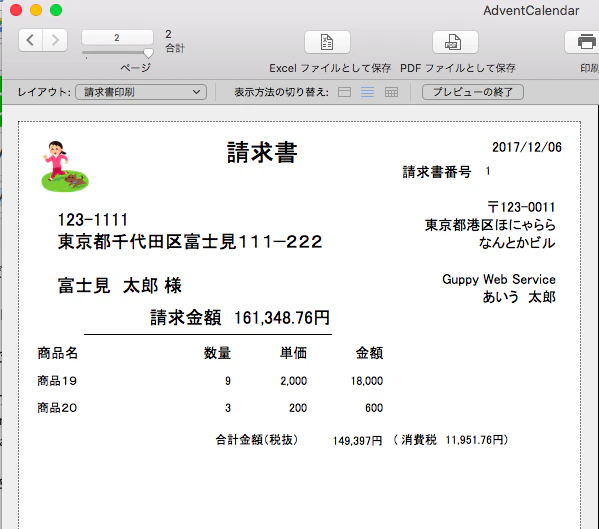Click the page number field
The image size is (599, 529).
117,37
